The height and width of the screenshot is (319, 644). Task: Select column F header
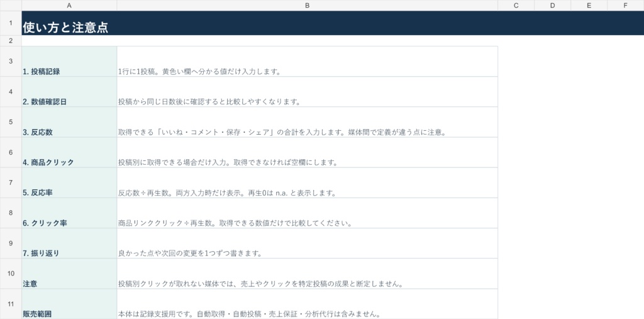(x=626, y=5)
